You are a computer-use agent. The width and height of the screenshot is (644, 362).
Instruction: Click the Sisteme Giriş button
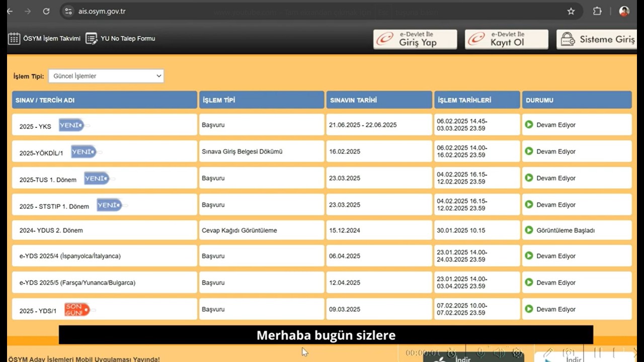[598, 39]
